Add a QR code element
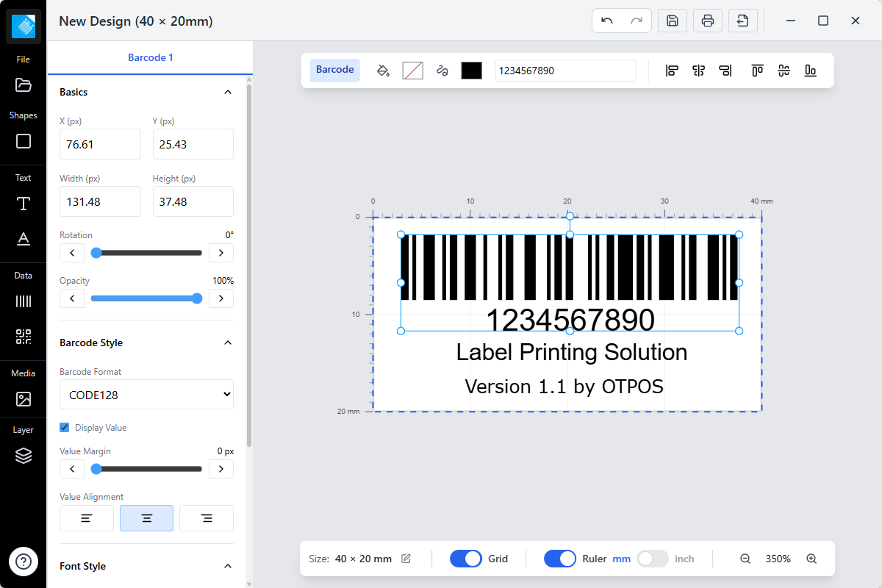The image size is (882, 588). tap(24, 337)
